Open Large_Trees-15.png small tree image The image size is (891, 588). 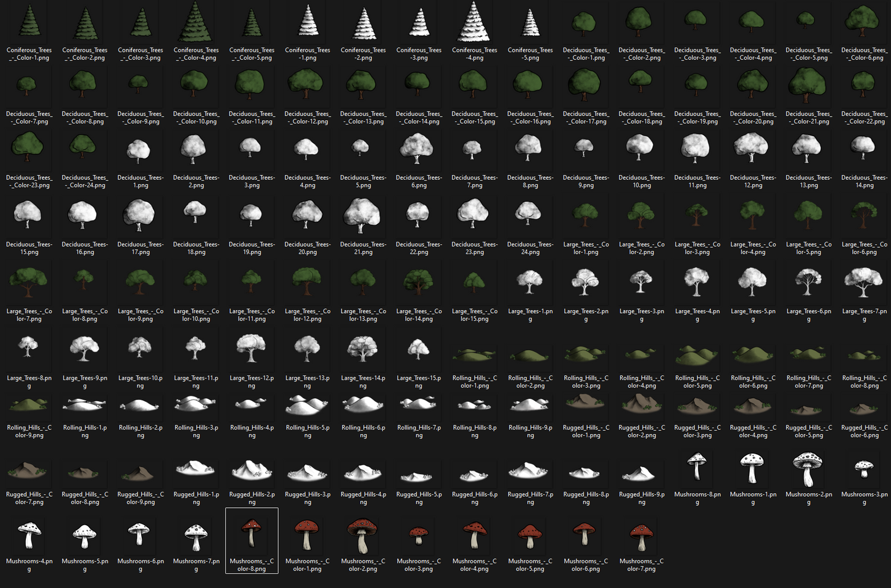(x=419, y=350)
